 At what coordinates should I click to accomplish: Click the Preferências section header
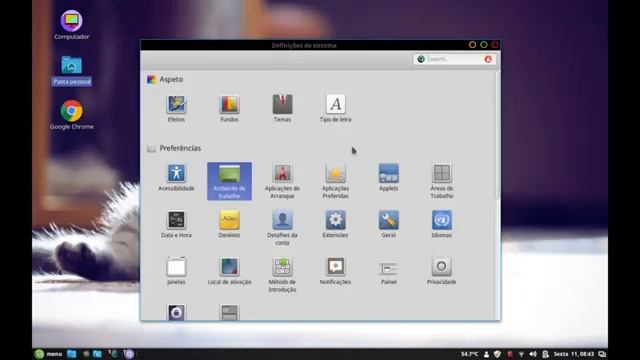coord(174,148)
